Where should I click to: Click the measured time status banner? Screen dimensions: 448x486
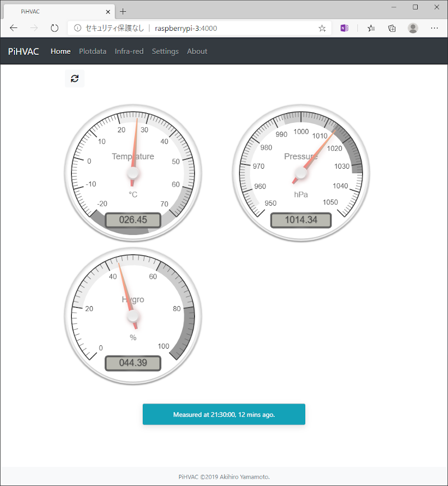(x=224, y=414)
